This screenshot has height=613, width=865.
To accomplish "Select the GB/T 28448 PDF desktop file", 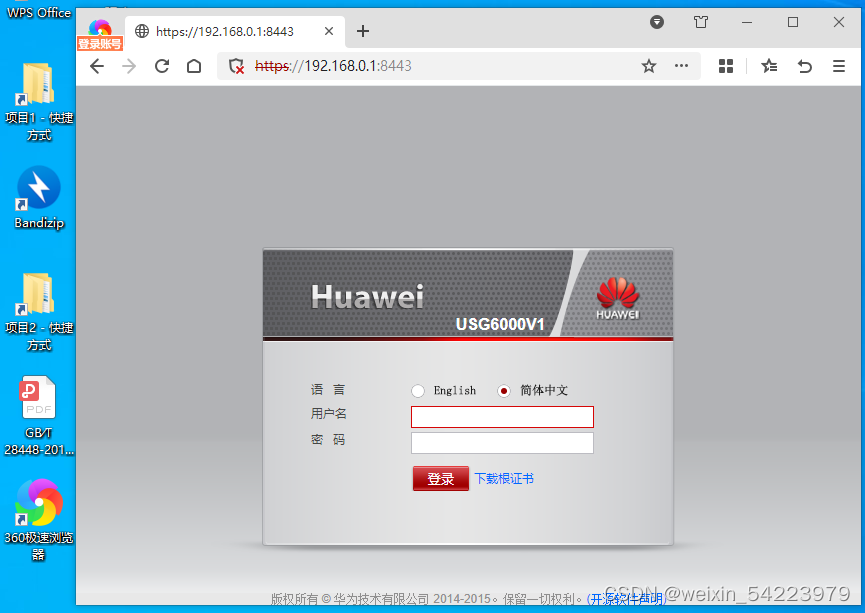I will (39, 416).
